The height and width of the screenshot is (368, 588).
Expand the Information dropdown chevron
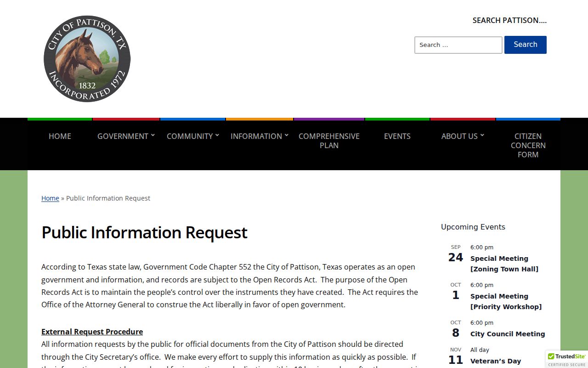coord(287,135)
